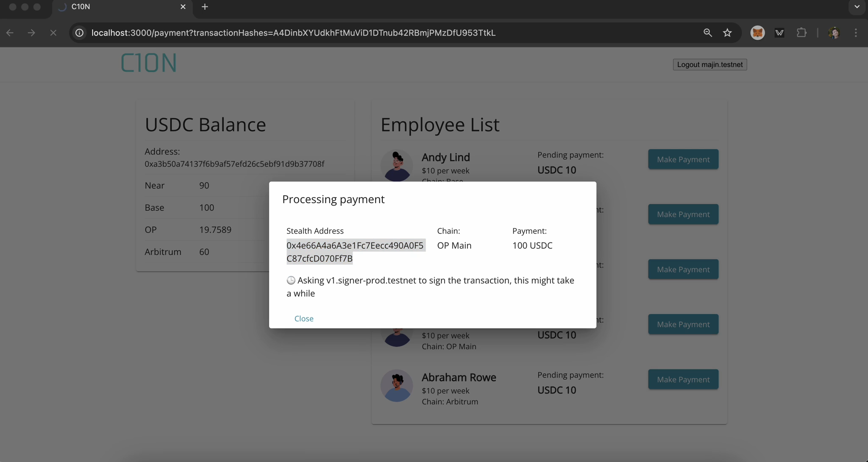The width and height of the screenshot is (868, 462).
Task: Click the Base balance 100
Action: [x=207, y=208]
